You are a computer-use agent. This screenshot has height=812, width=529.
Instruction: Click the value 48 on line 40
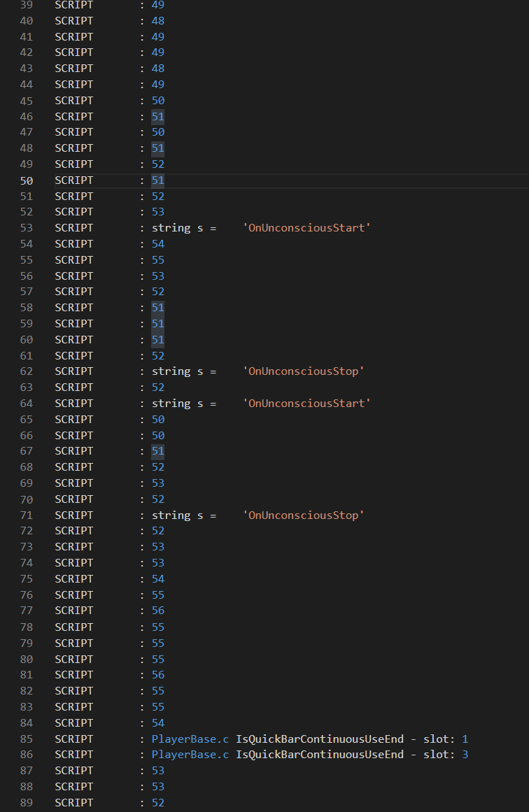click(158, 21)
